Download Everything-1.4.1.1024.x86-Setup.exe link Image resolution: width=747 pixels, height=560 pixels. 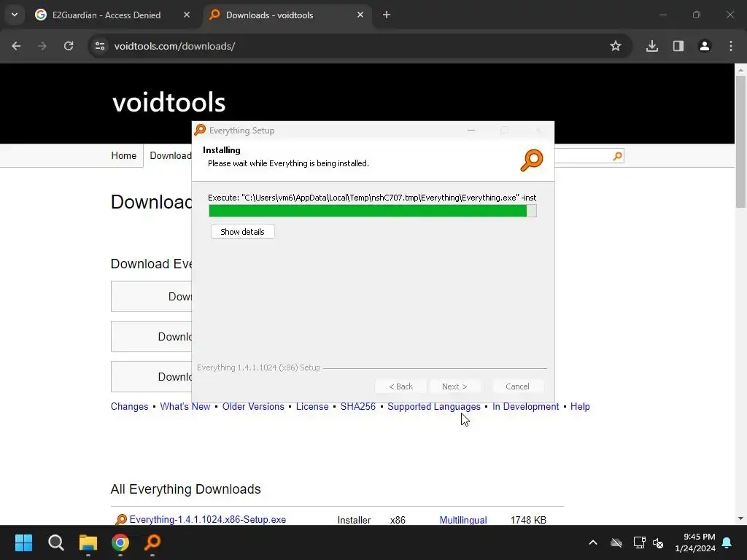208,519
